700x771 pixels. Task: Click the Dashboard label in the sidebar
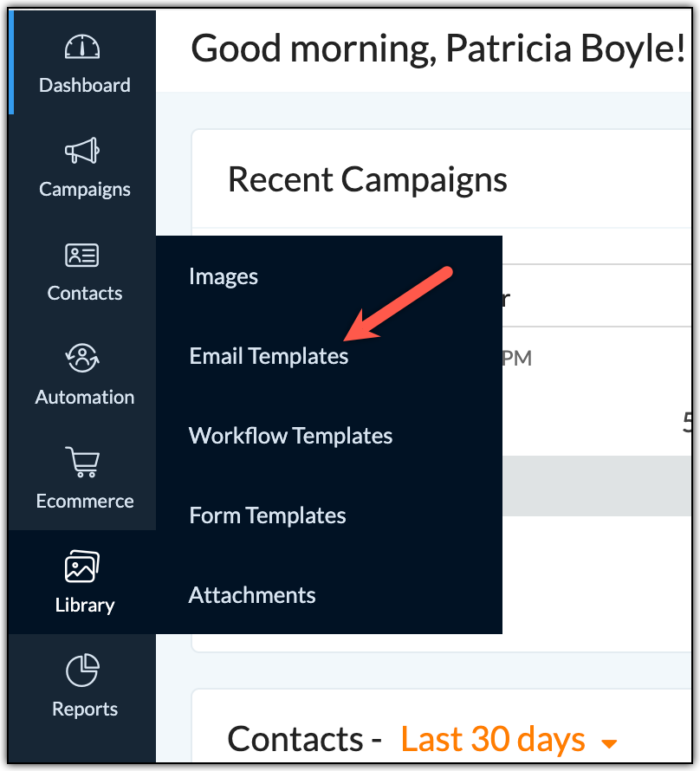click(84, 85)
